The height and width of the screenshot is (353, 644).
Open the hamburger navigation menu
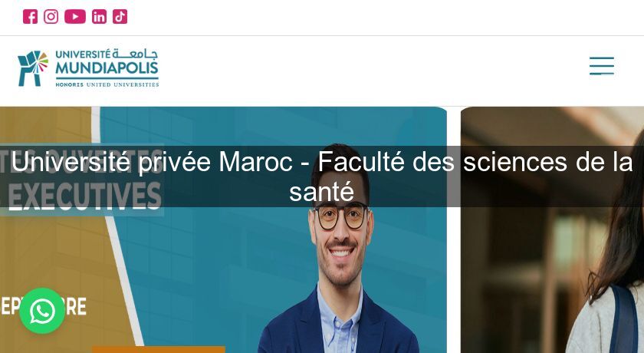pyautogui.click(x=602, y=66)
